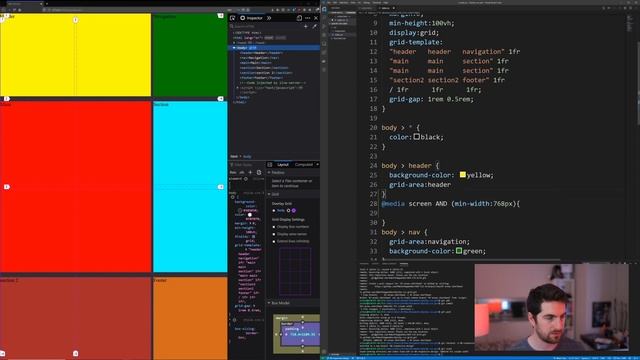
Task: Open VS Code Explorer activity bar icon
Action: (324, 9)
